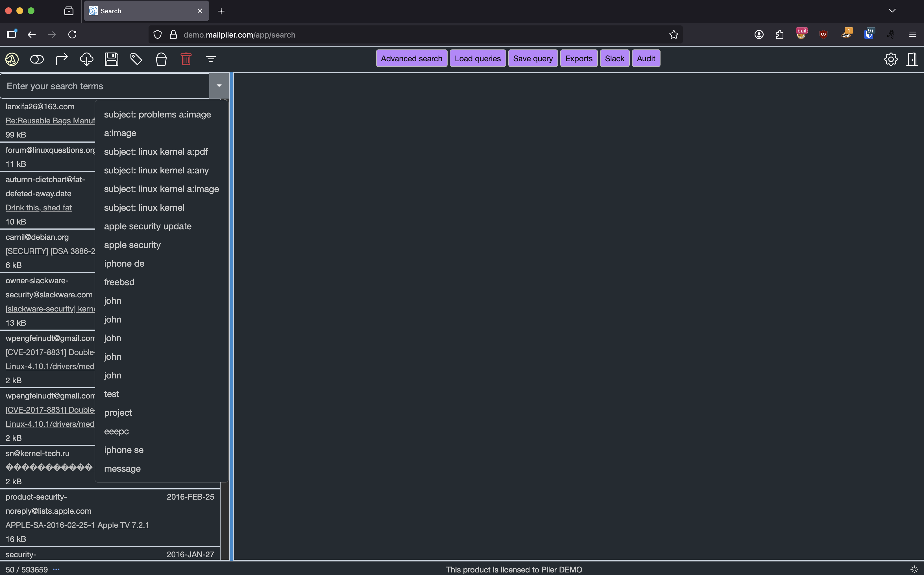This screenshot has height=575, width=924.
Task: Click the logout door icon
Action: 912,59
